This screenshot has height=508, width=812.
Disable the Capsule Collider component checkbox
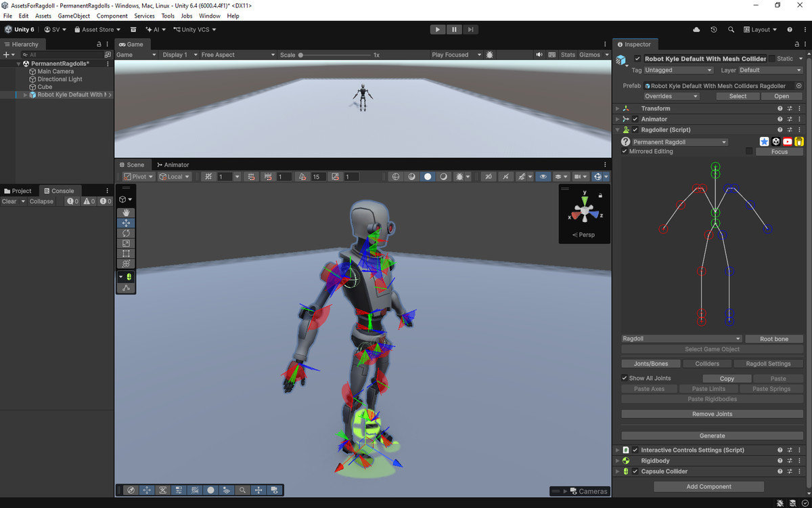point(635,471)
